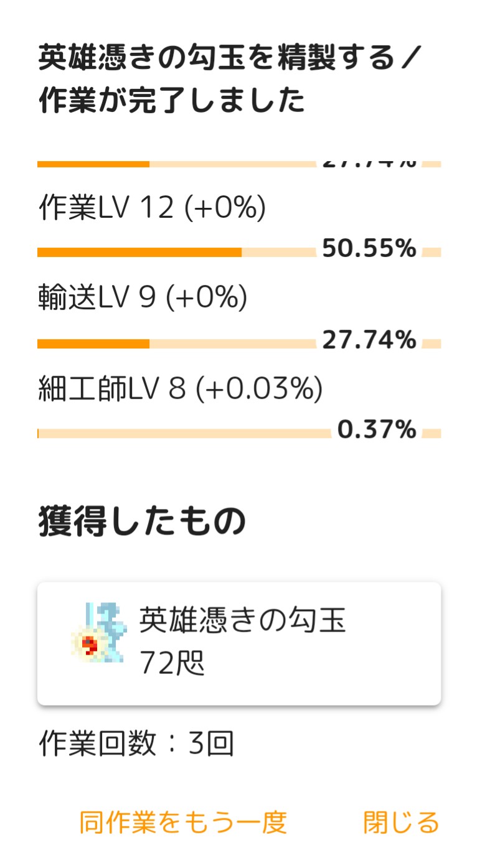Screen dimensions: 480x868
Task: Click the 作業が完了しました title line
Action: click(x=172, y=100)
